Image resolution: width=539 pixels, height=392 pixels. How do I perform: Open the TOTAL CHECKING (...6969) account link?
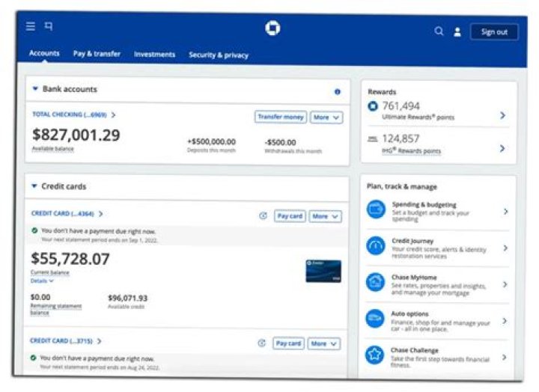(x=73, y=114)
